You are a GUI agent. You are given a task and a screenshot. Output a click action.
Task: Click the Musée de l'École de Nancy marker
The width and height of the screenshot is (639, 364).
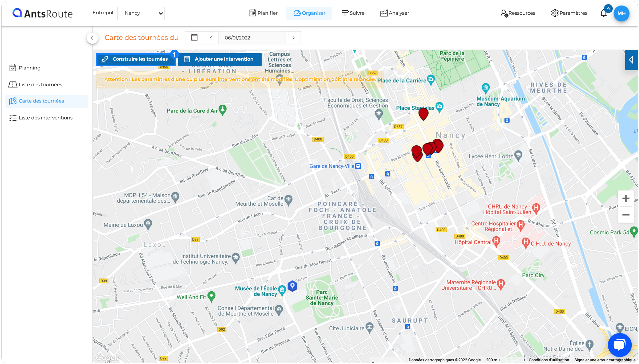click(x=282, y=290)
